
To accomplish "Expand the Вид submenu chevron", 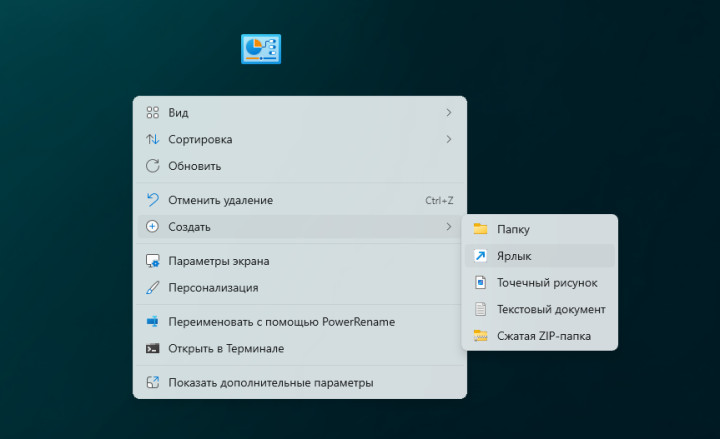I will click(449, 113).
